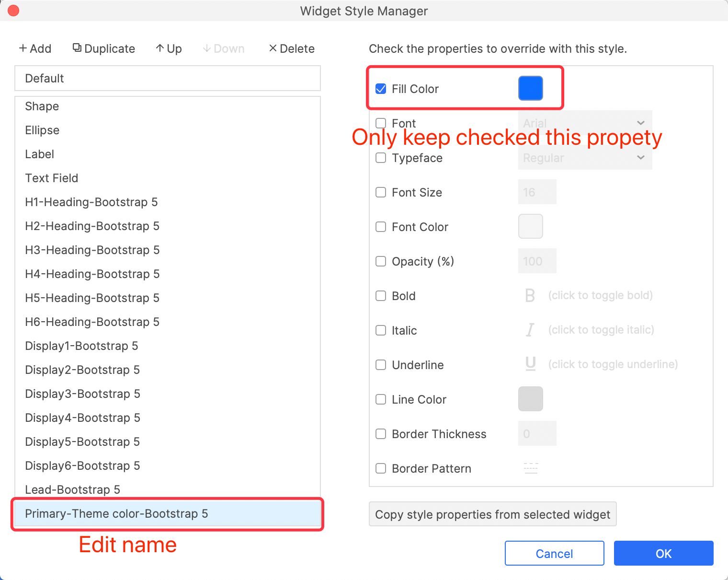Toggle the italic I icon
Image resolution: width=728 pixels, height=580 pixels.
530,330
